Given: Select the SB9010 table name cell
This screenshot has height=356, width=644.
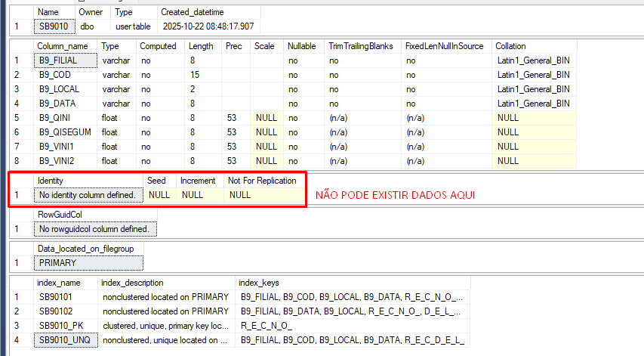Looking at the screenshot, I should tap(54, 26).
